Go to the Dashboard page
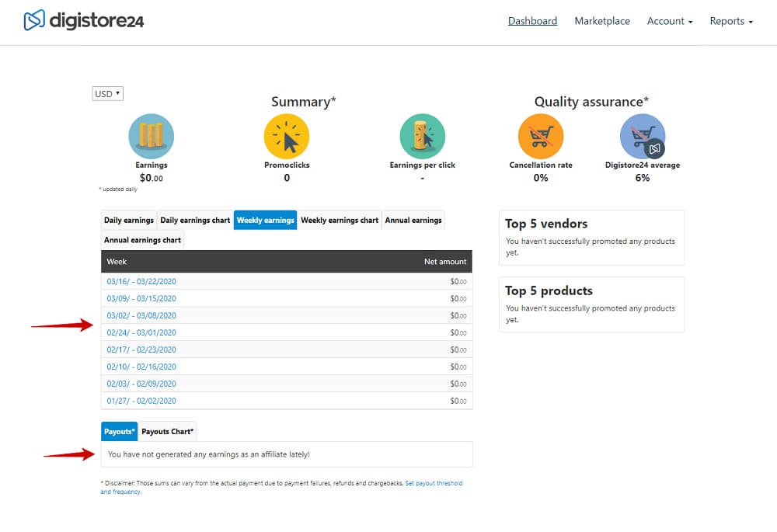This screenshot has width=777, height=532. 532,21
